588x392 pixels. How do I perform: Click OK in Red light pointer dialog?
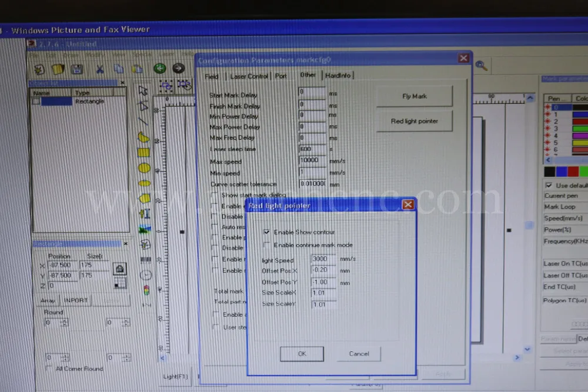302,354
